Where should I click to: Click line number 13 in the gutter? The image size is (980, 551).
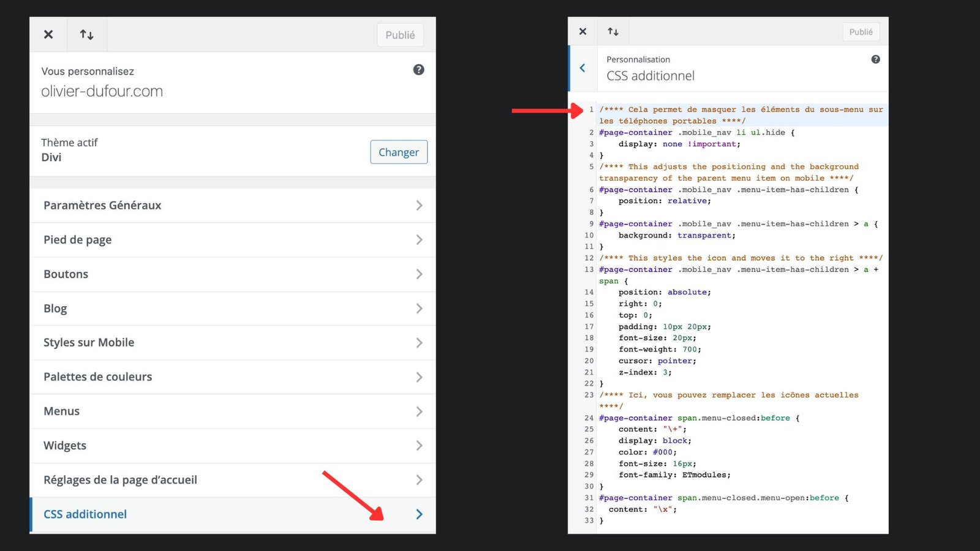coord(589,269)
